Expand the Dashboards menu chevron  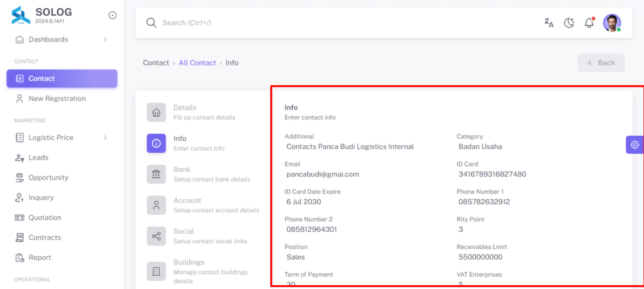click(x=105, y=40)
